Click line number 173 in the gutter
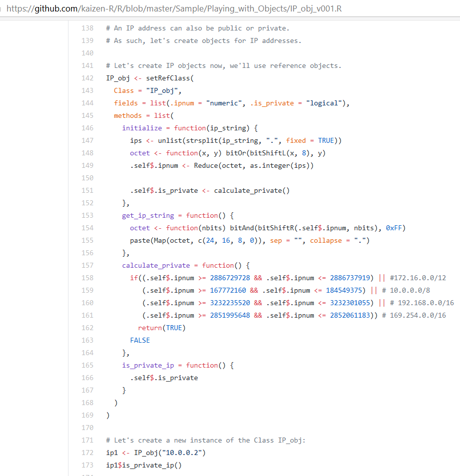Screen dimensions: 460x476 [x=87, y=465]
